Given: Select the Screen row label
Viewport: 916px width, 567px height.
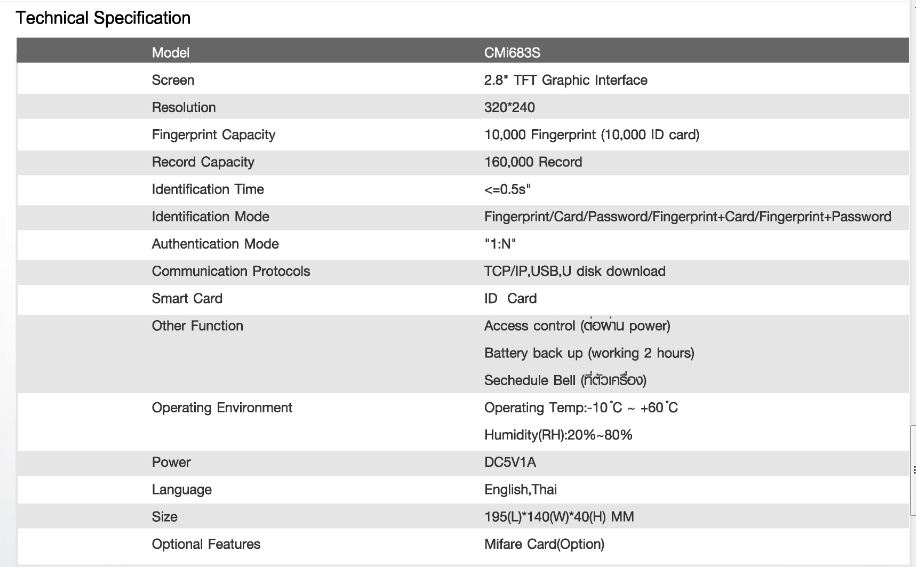Looking at the screenshot, I should click(x=173, y=80).
